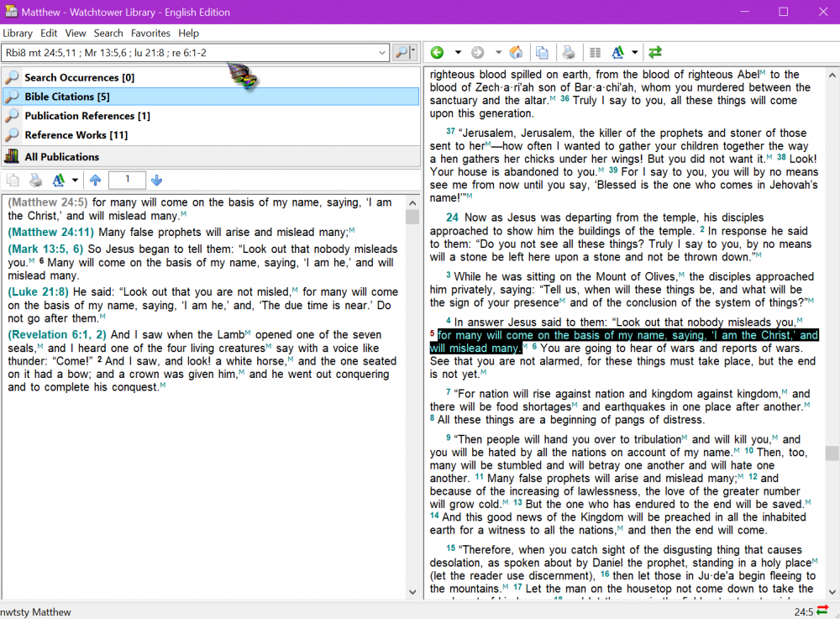Print the Matthew document using the printer icon
This screenshot has height=619, width=840.
[x=569, y=53]
